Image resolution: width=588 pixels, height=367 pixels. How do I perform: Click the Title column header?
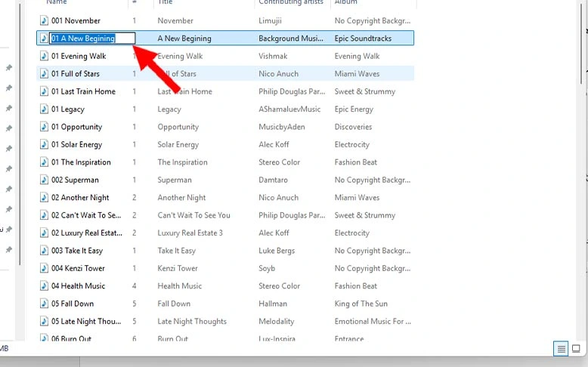click(166, 3)
